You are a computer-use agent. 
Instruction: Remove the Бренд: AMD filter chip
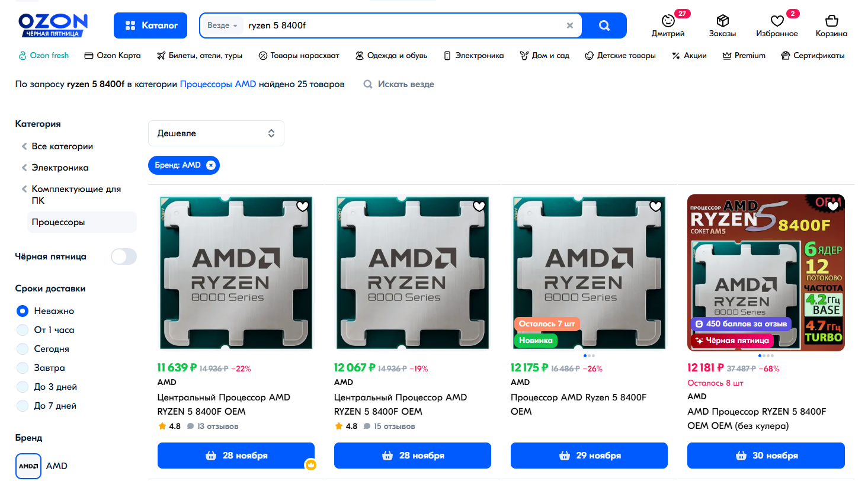tap(211, 165)
